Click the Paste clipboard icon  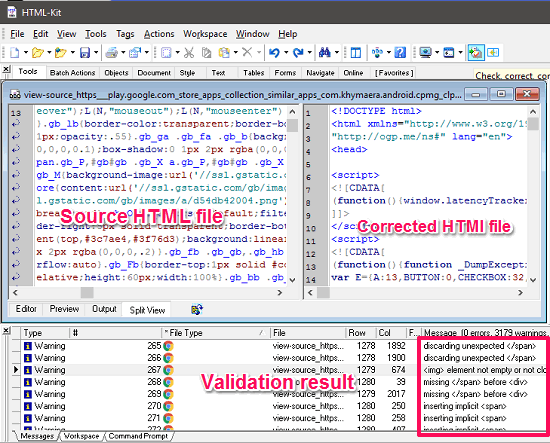(224, 53)
